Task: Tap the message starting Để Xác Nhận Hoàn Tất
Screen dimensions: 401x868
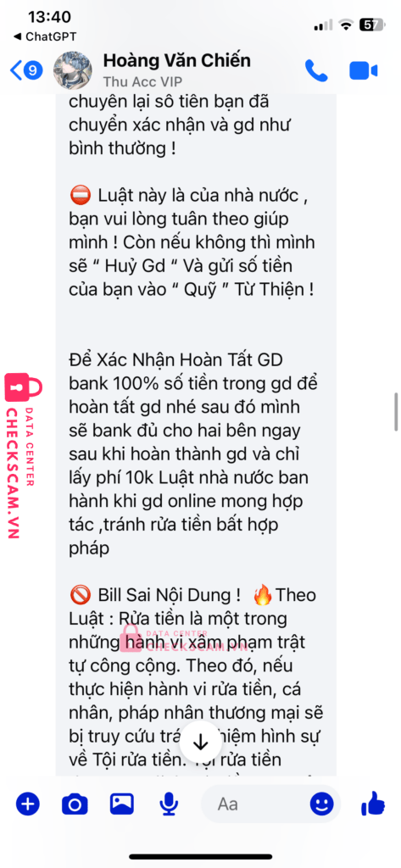Action: (195, 447)
